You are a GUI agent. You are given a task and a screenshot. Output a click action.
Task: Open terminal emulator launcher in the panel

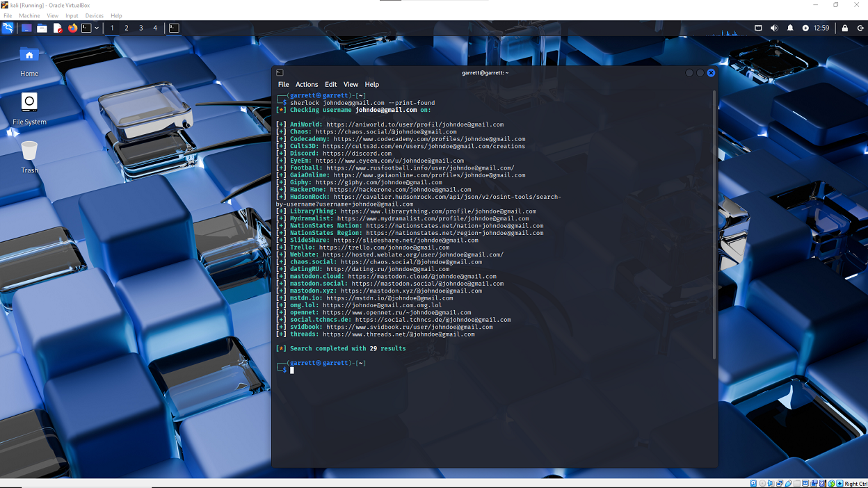click(x=86, y=28)
